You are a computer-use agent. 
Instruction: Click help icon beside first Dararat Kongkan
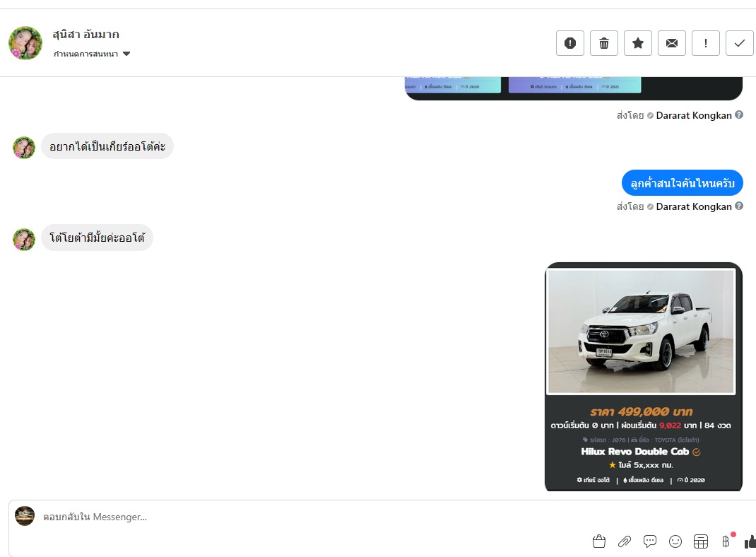738,115
